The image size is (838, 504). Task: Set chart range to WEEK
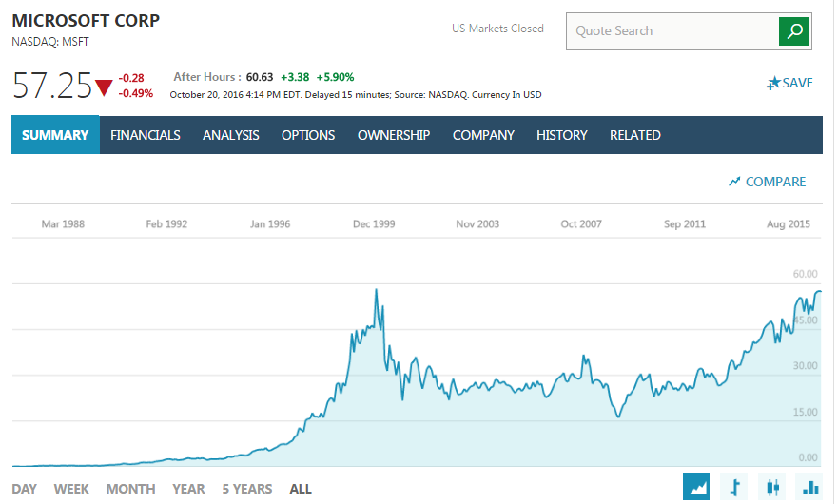pyautogui.click(x=71, y=489)
